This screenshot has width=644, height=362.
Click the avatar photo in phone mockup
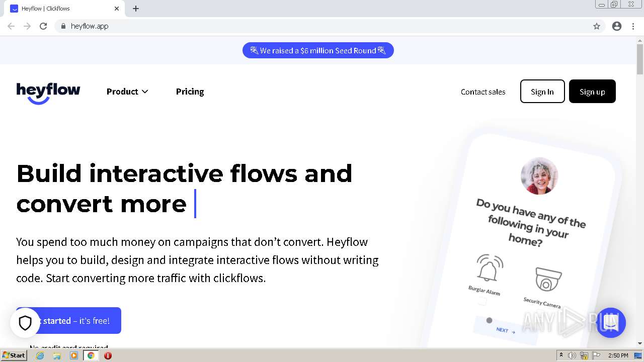click(x=539, y=176)
